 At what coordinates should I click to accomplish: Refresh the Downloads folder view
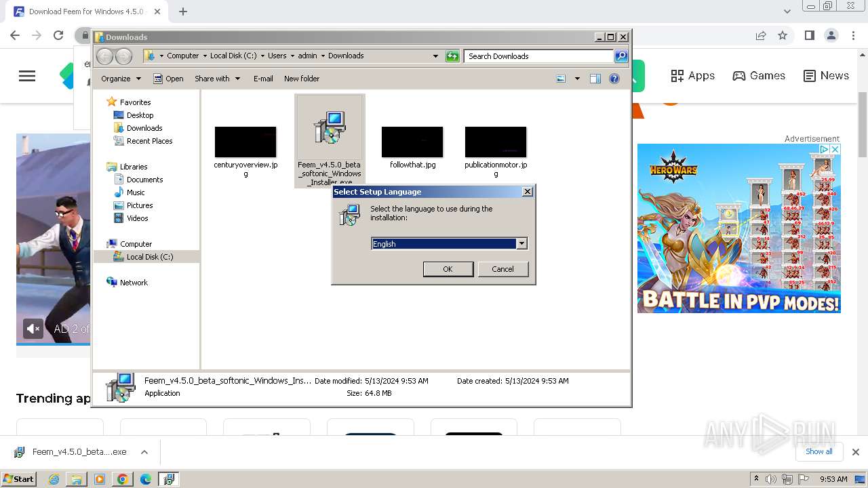(x=452, y=56)
